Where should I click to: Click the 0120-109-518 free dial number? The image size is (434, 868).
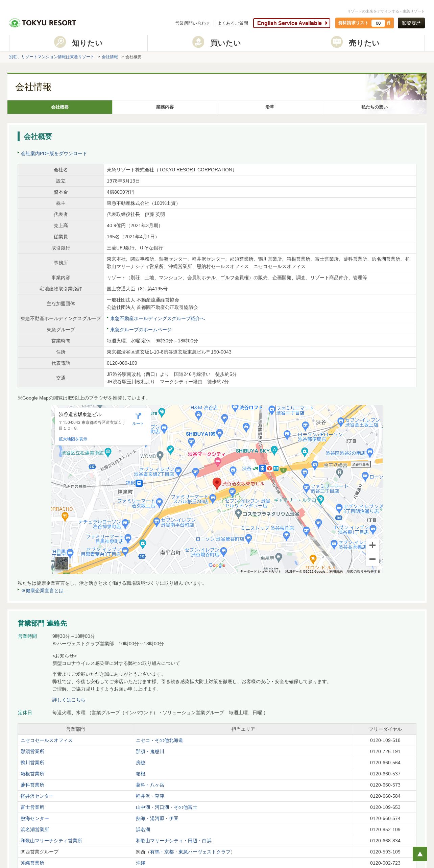coord(385,740)
